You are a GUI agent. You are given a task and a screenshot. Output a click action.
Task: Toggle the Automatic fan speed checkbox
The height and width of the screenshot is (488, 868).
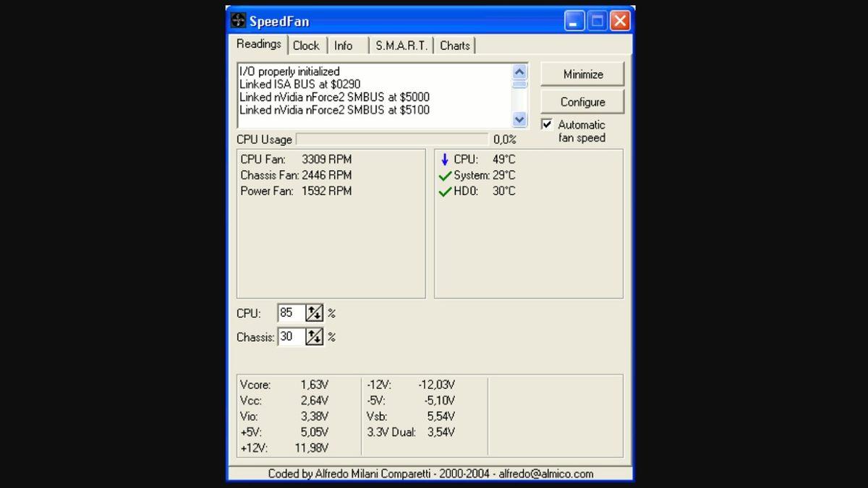pos(547,124)
